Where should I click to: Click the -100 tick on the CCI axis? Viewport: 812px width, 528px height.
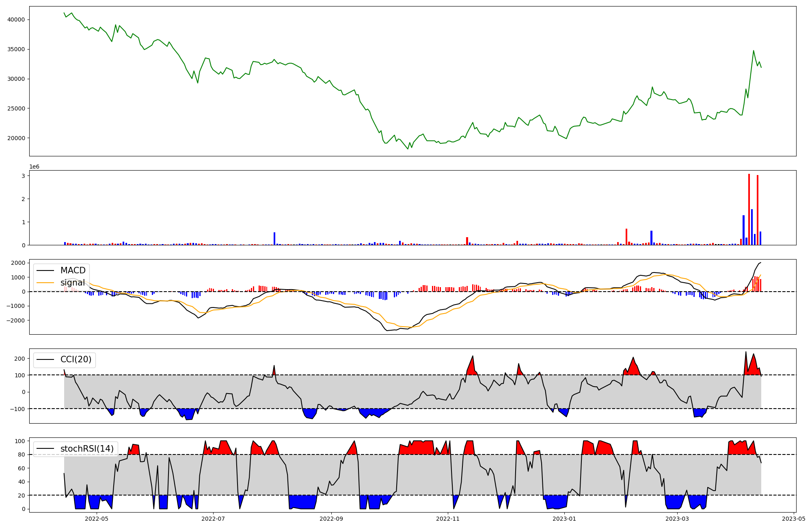(x=17, y=409)
